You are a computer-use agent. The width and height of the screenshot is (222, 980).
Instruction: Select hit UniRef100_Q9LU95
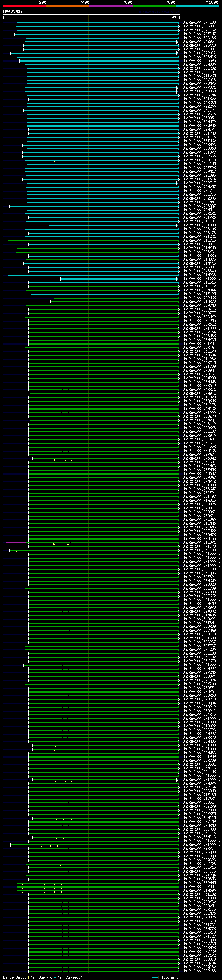(199, 175)
